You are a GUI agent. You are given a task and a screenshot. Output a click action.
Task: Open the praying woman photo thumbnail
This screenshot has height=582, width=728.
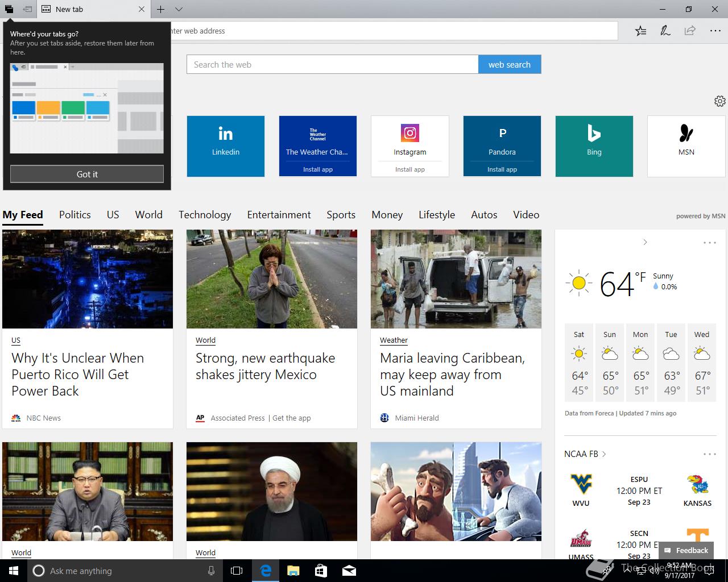click(x=272, y=279)
